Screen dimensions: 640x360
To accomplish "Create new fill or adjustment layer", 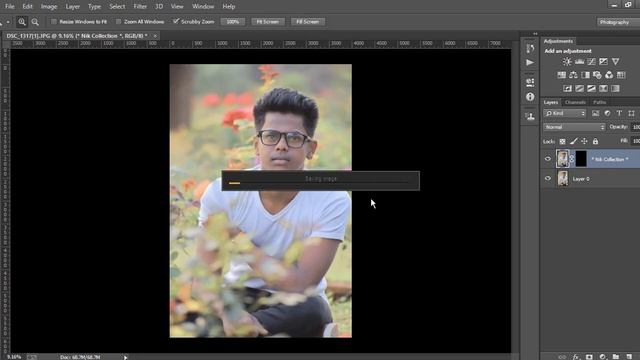I will click(x=603, y=357).
